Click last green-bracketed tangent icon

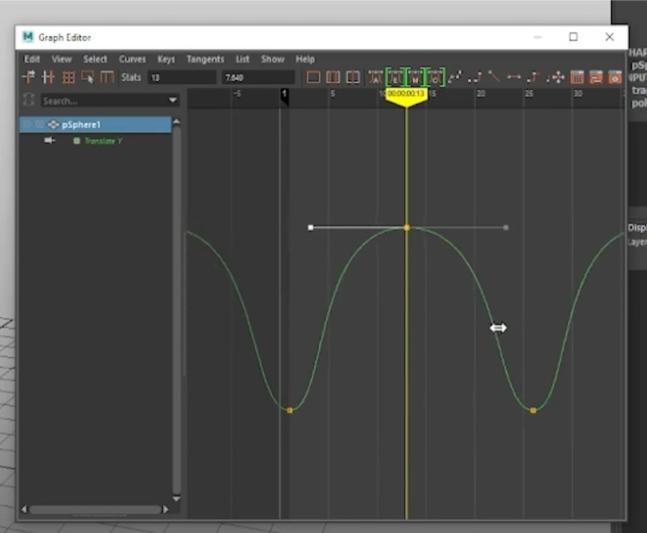(435, 77)
